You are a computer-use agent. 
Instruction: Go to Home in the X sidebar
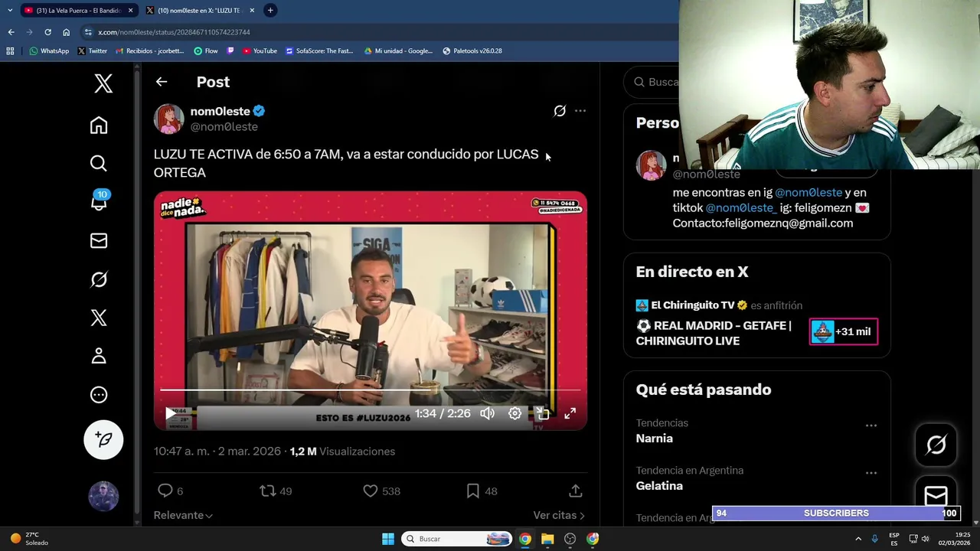pos(99,126)
